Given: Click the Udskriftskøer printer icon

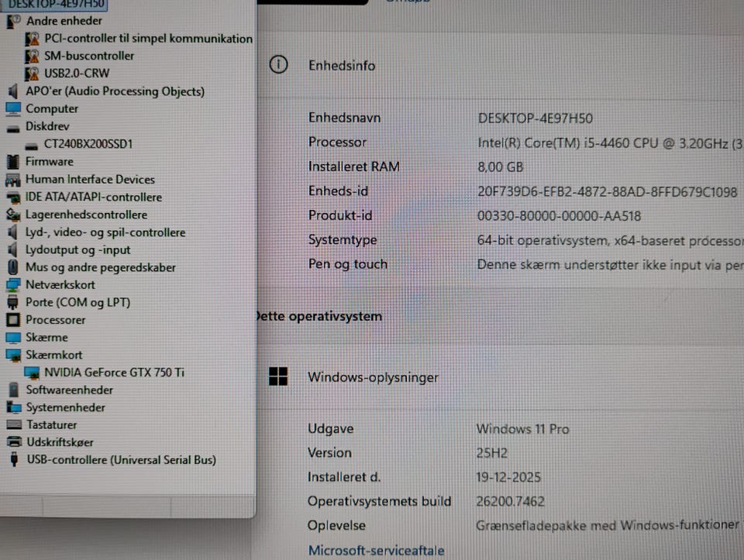Looking at the screenshot, I should 14,442.
